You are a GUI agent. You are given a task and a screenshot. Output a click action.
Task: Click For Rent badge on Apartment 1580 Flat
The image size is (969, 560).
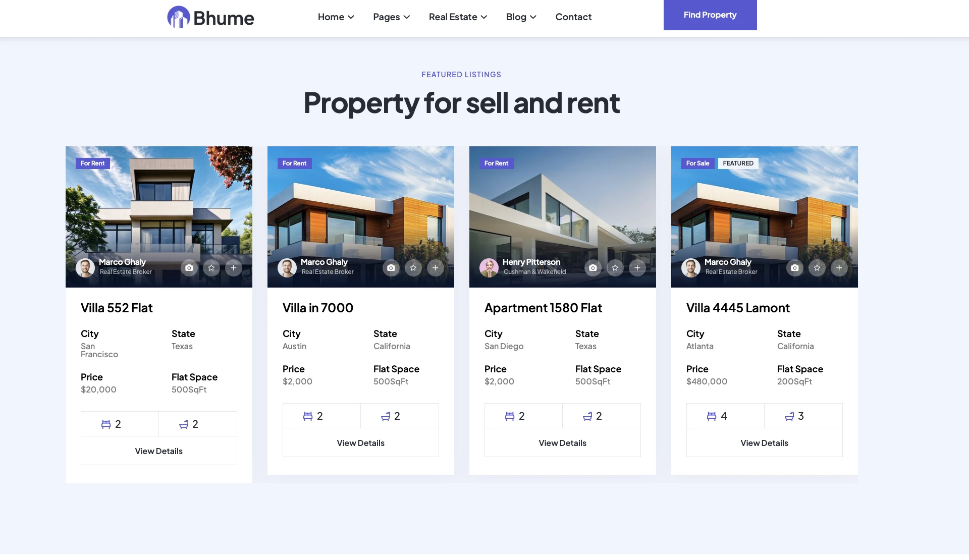(497, 163)
